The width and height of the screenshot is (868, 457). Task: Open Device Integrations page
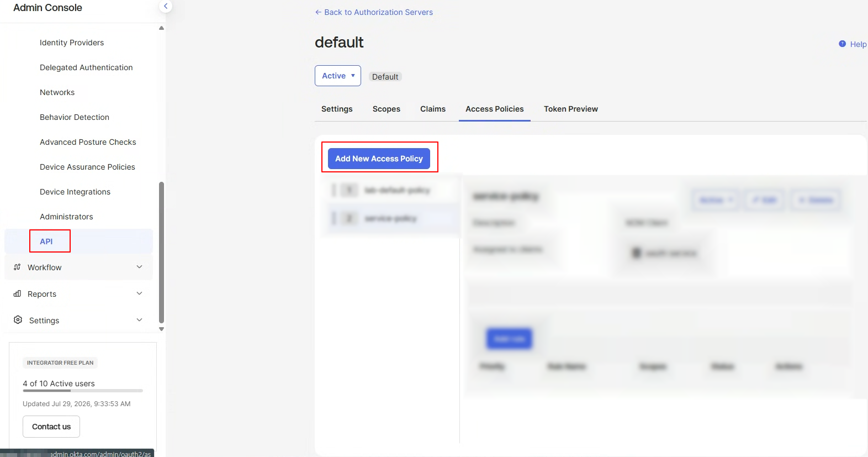pyautogui.click(x=75, y=192)
